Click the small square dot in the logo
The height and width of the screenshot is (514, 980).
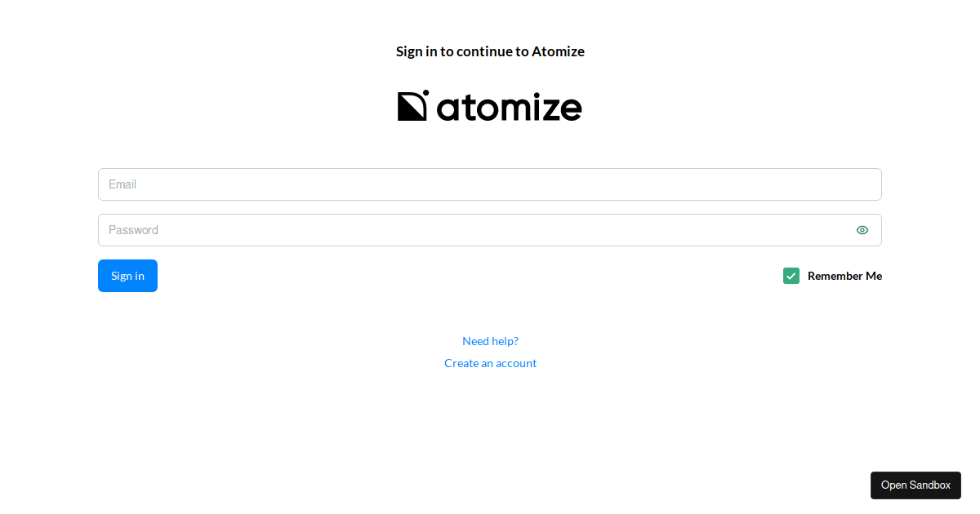[424, 92]
